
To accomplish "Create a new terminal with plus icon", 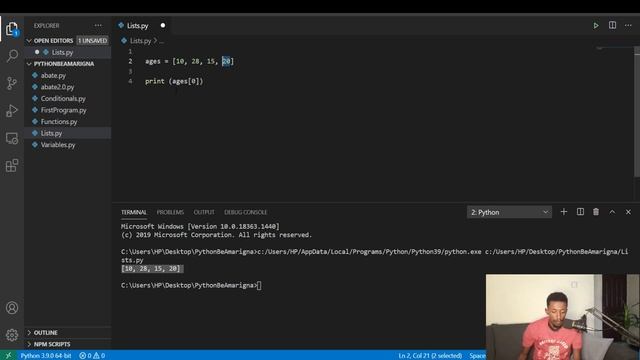I will coord(564,212).
